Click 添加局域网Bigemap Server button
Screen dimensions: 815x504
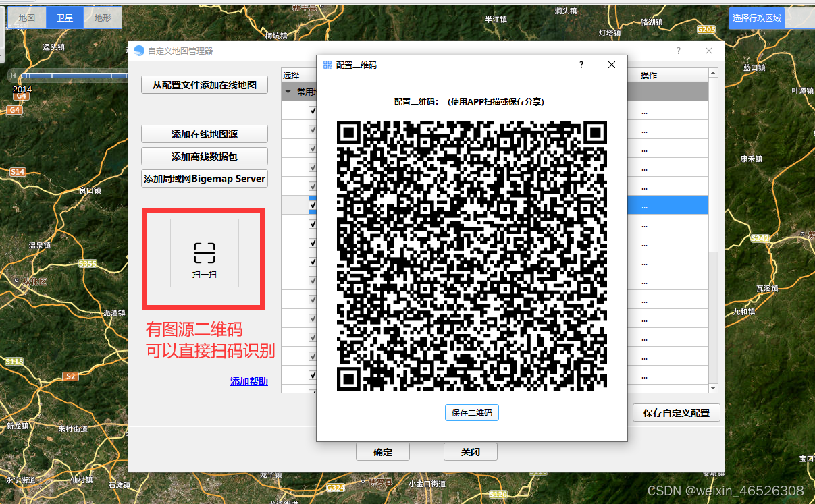pos(205,179)
